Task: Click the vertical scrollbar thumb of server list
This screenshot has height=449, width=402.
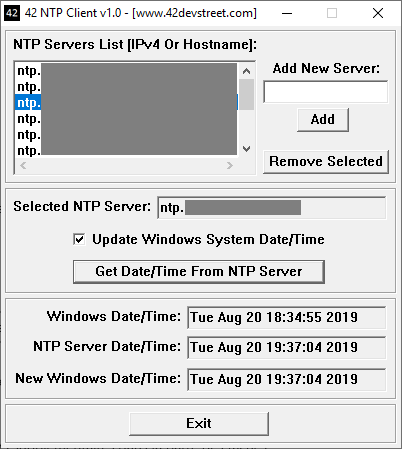Action: tap(246, 94)
